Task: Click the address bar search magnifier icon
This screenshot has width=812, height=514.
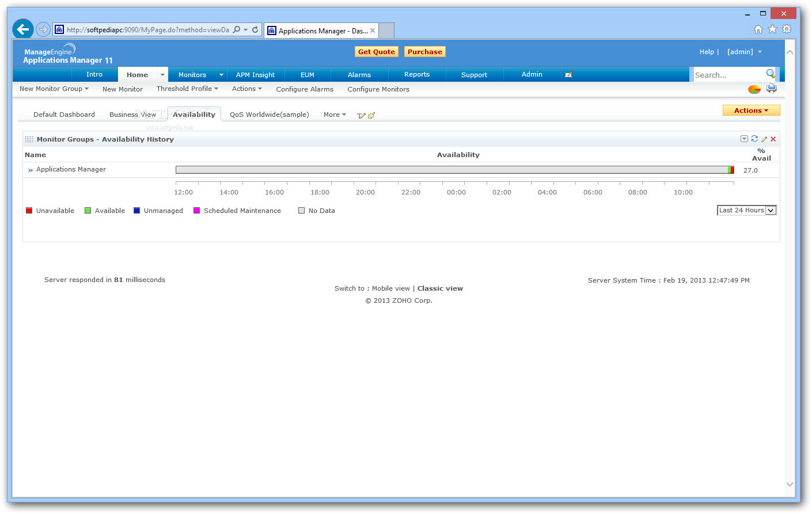Action: [x=237, y=29]
